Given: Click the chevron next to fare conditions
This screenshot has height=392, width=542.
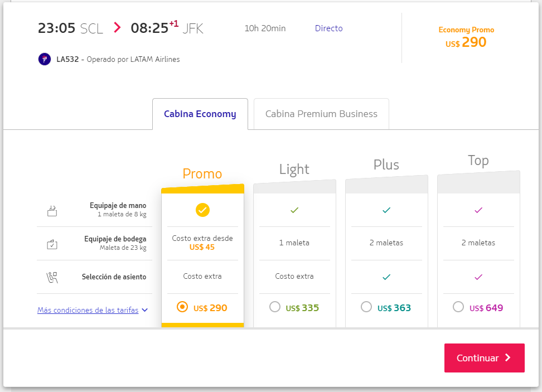Looking at the screenshot, I should (x=145, y=311).
